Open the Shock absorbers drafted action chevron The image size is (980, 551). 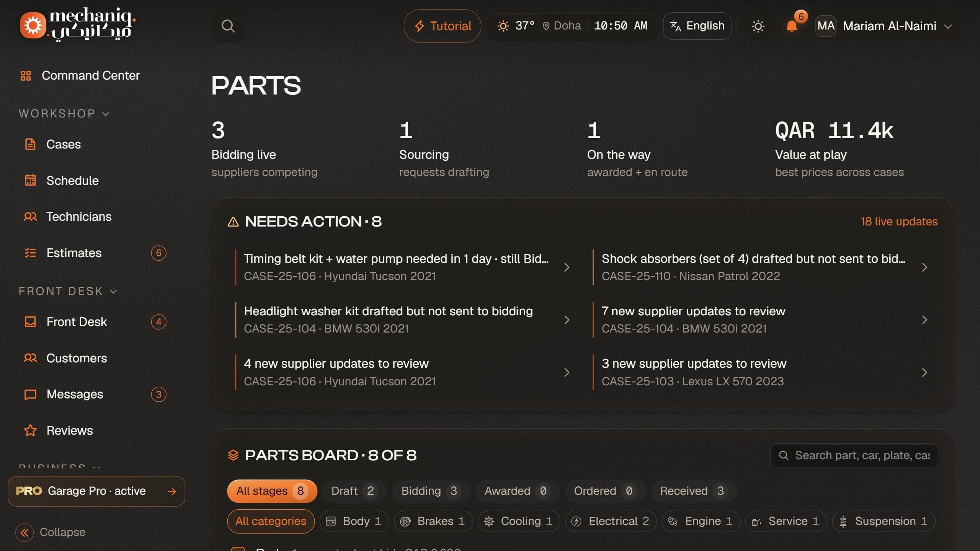pyautogui.click(x=924, y=267)
